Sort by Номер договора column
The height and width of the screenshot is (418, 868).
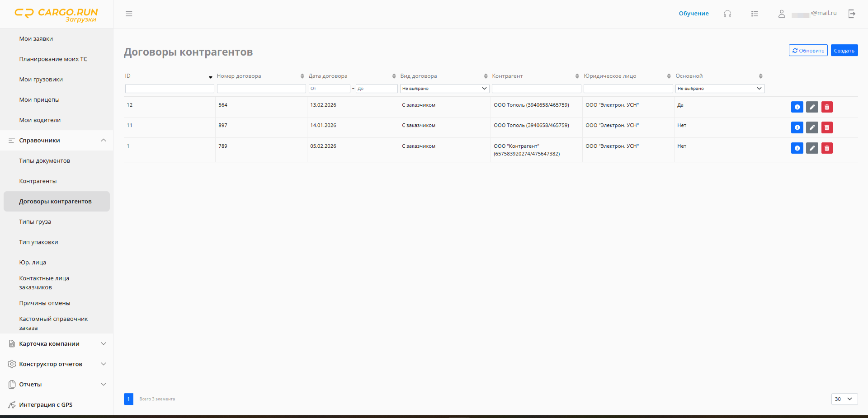[302, 76]
